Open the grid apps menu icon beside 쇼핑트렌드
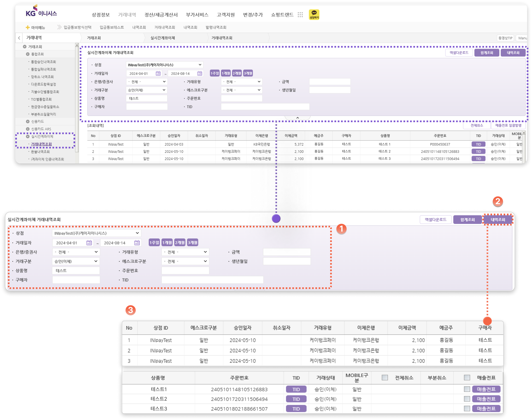 click(x=300, y=15)
